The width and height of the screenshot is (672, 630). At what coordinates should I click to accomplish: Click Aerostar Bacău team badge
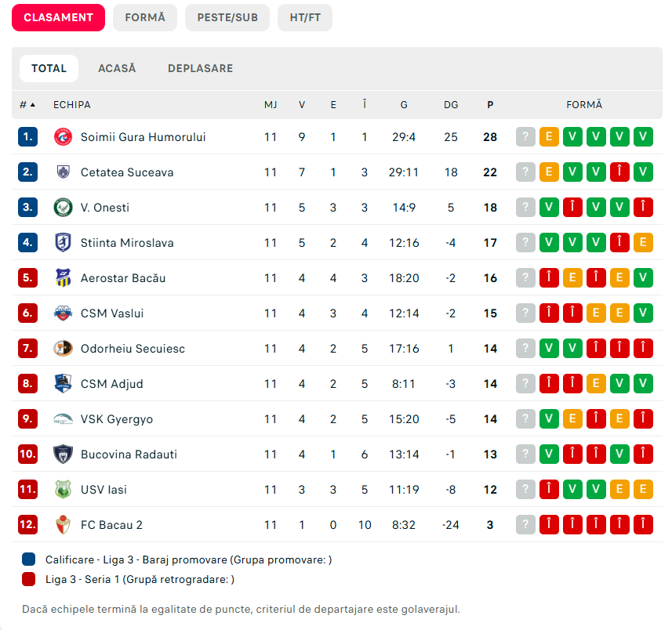click(x=63, y=278)
